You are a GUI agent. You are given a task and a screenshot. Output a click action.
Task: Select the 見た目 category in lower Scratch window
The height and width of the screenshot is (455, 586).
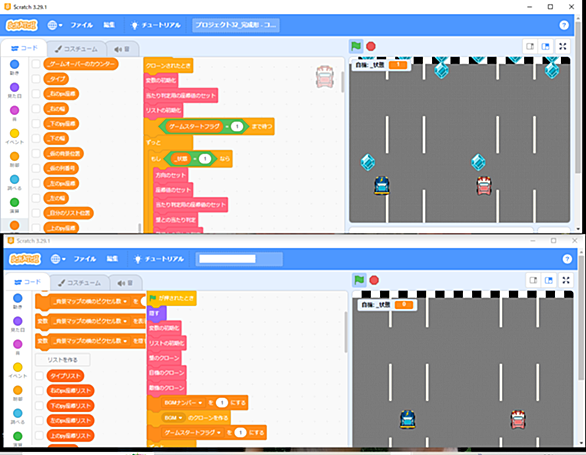click(18, 324)
